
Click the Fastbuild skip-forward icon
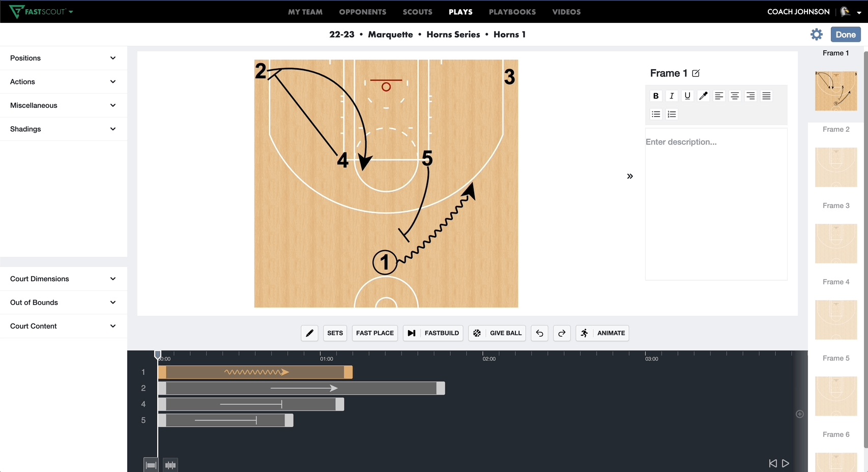pyautogui.click(x=412, y=333)
